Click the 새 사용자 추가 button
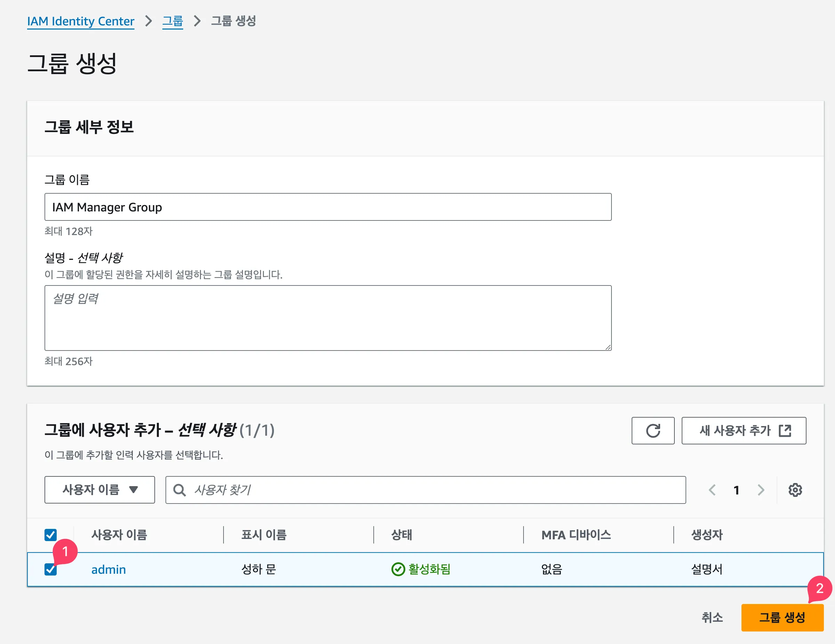This screenshot has width=835, height=644. [744, 430]
